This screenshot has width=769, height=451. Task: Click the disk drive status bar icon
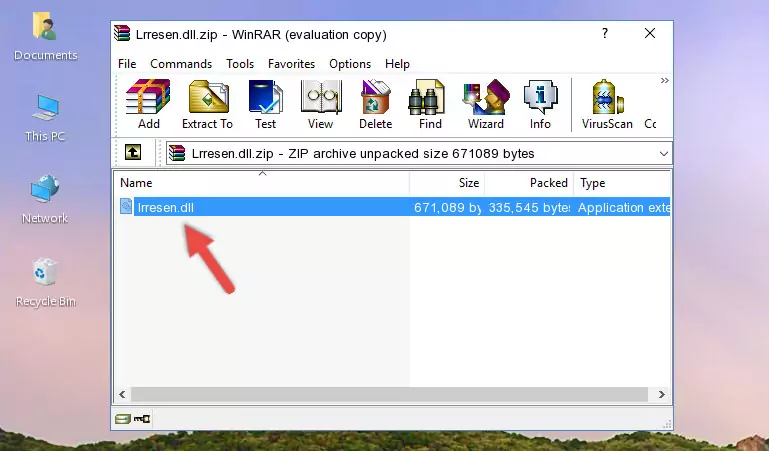click(x=123, y=419)
